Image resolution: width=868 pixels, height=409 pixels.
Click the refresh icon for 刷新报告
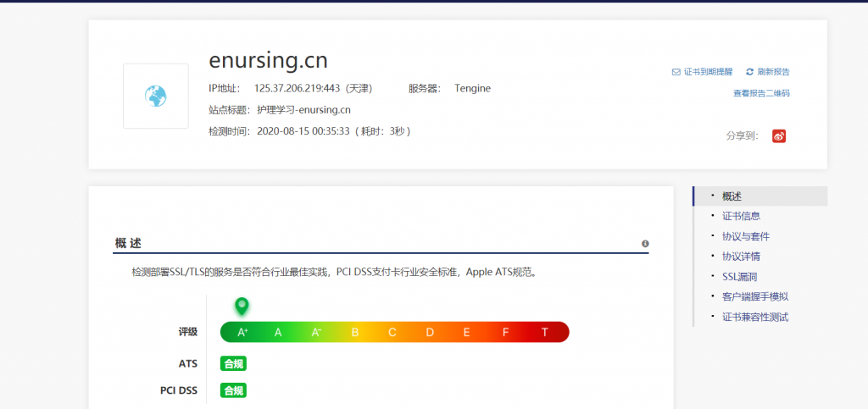pos(749,72)
